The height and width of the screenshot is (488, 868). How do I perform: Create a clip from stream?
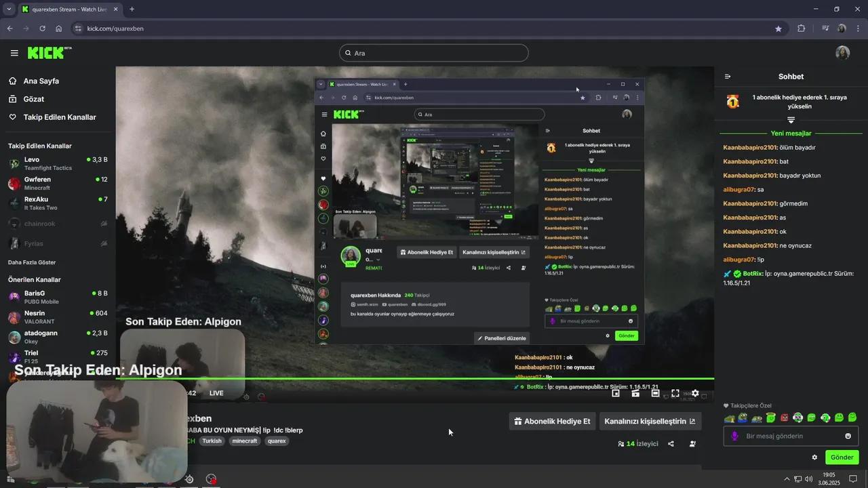(635, 393)
